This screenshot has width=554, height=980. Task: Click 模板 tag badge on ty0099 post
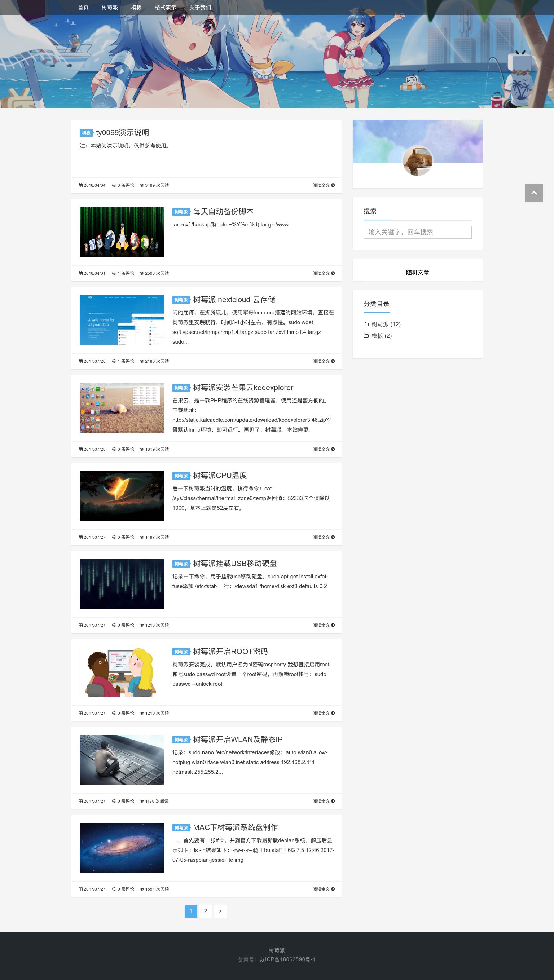[86, 133]
